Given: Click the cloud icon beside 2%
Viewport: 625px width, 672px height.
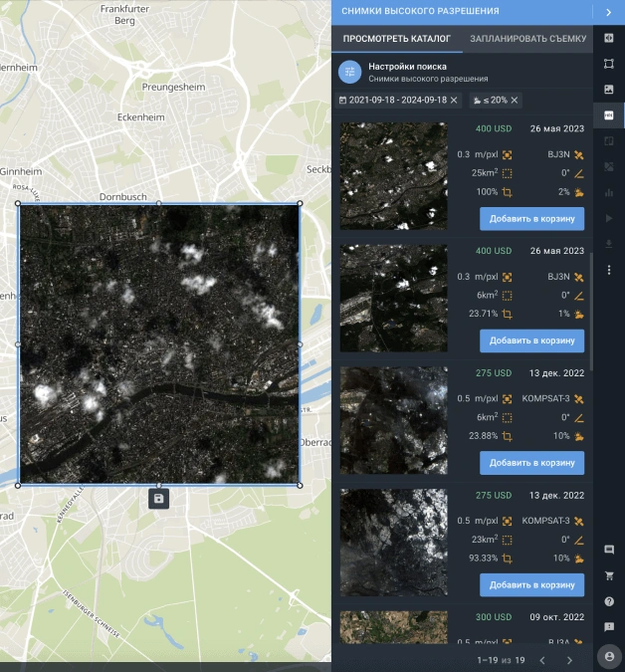Looking at the screenshot, I should pyautogui.click(x=579, y=192).
